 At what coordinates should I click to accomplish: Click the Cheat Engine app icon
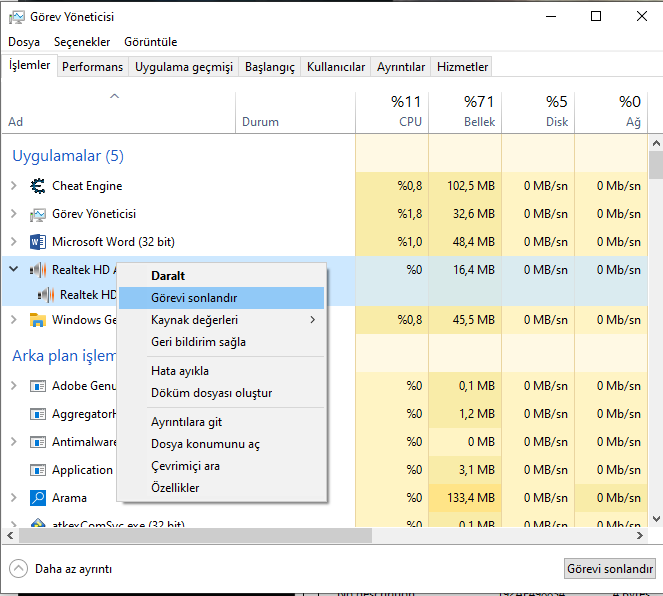click(38, 186)
